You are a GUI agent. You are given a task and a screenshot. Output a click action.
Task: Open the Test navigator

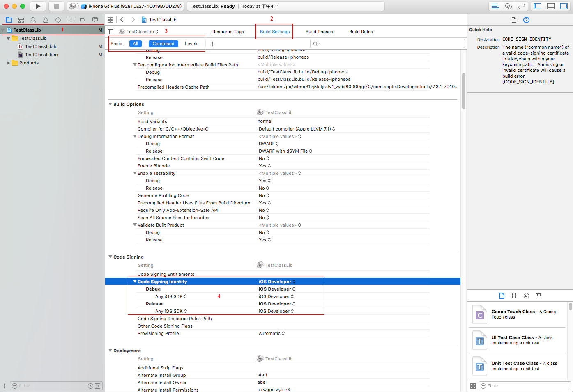[58, 20]
